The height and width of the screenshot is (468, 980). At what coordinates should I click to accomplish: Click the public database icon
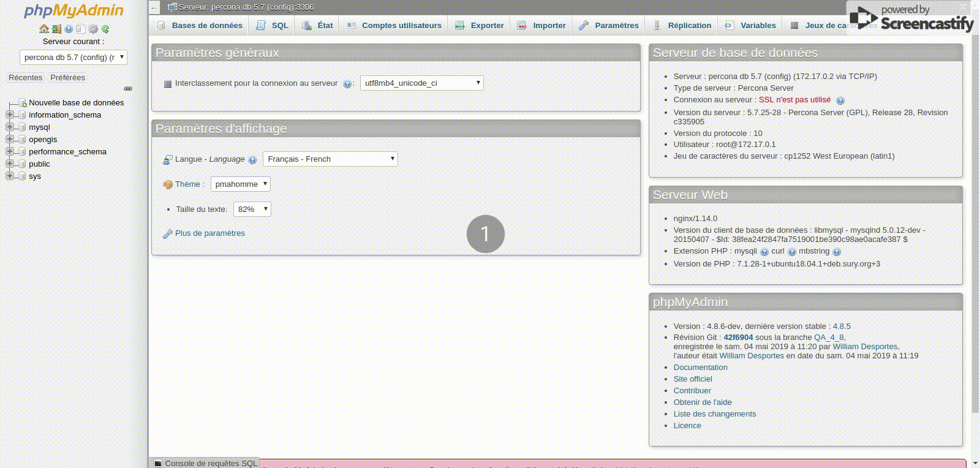pyautogui.click(x=22, y=164)
